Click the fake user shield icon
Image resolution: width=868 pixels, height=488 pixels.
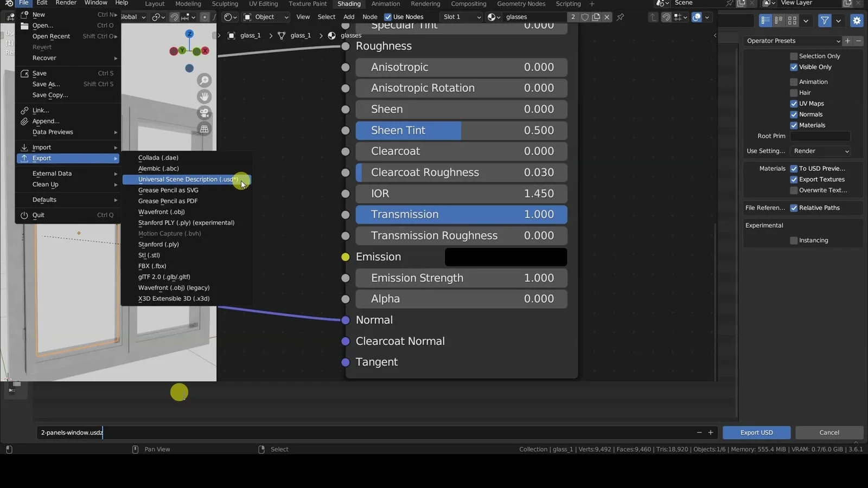[x=585, y=17]
